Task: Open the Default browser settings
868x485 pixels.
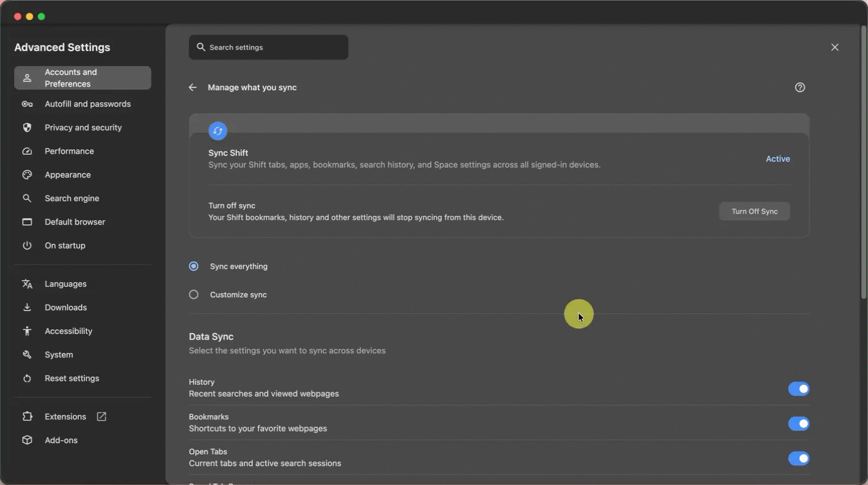Action: pos(83,222)
